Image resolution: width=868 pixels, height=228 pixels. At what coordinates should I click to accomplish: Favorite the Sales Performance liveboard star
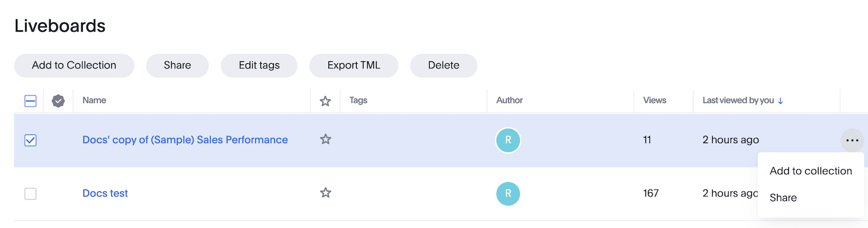(x=325, y=139)
